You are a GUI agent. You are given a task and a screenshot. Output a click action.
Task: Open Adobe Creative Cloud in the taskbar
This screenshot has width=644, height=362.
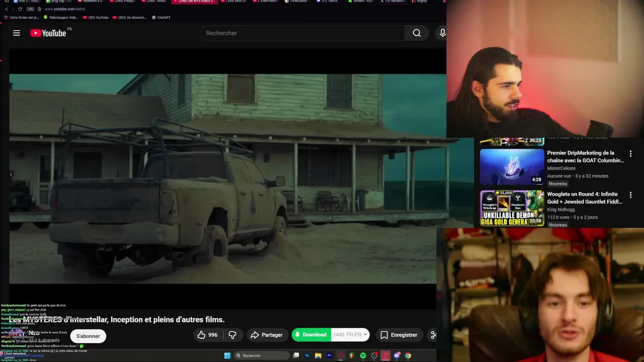(385, 355)
